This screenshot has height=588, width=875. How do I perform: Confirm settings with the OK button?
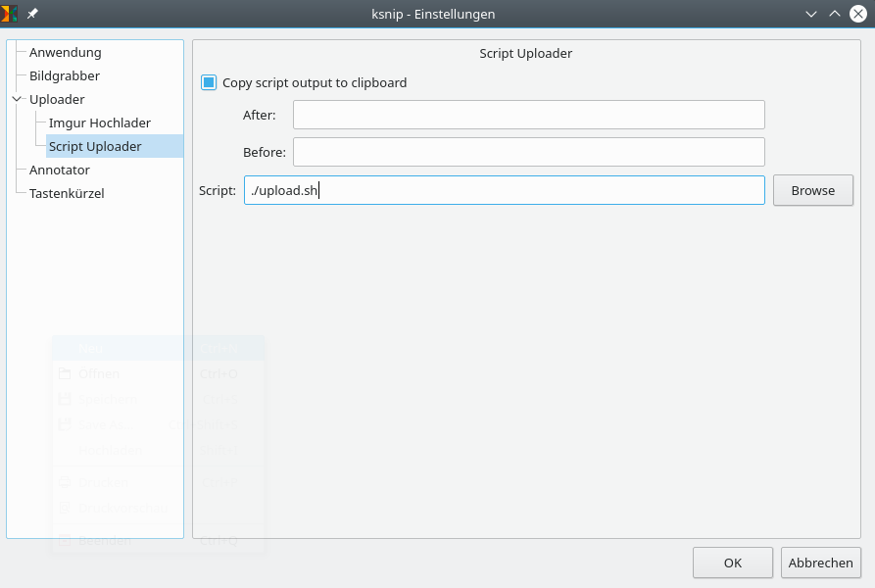(x=732, y=563)
